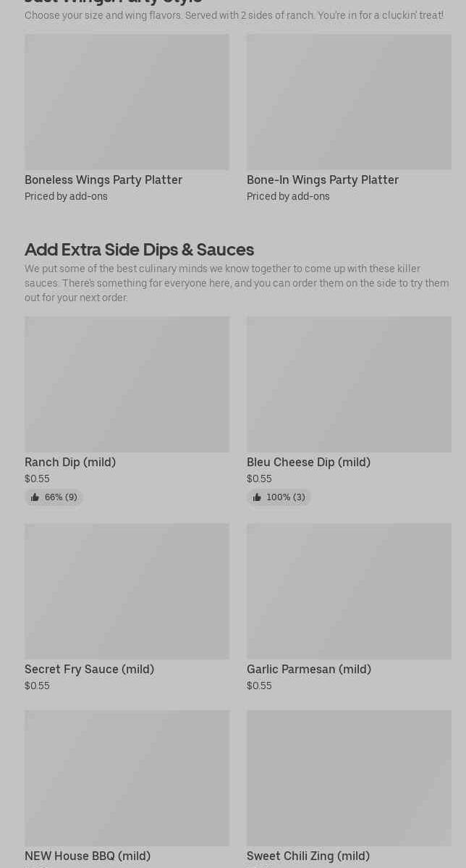Click thumbs-up icon on Bleu Cheese Dip rating
Image resolution: width=466 pixels, height=868 pixels.
click(x=257, y=497)
